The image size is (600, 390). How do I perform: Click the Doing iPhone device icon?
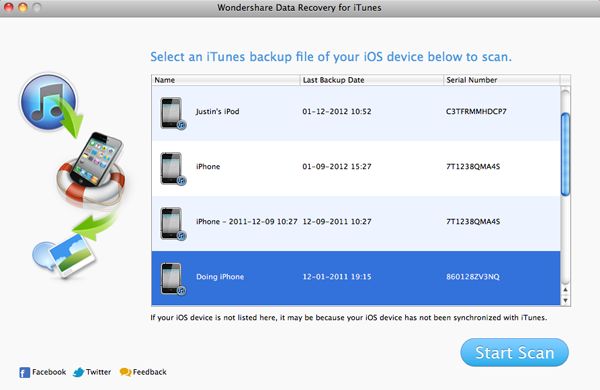point(173,279)
